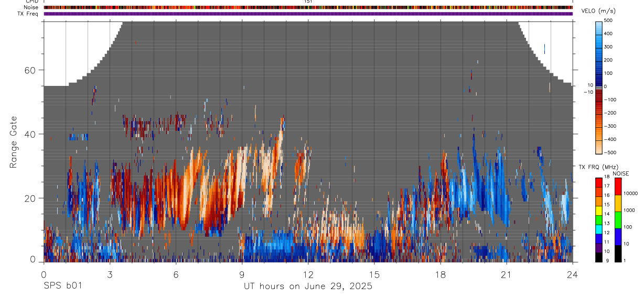This screenshot has width=644, height=297.
Task: Click the 18 MHz label on TX FRQ legend
Action: (607, 177)
